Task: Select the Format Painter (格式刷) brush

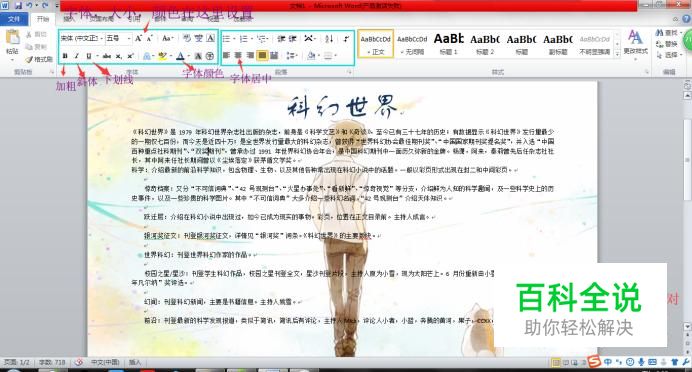Action: 29,59
